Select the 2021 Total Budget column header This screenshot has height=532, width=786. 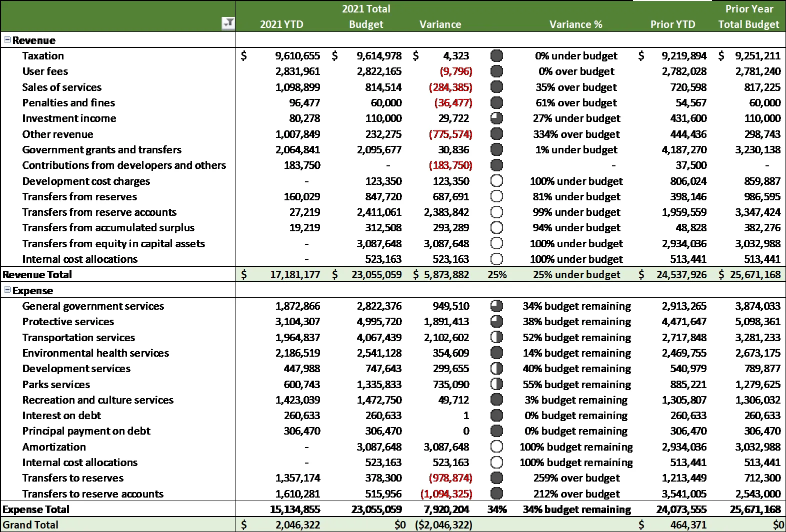(366, 16)
